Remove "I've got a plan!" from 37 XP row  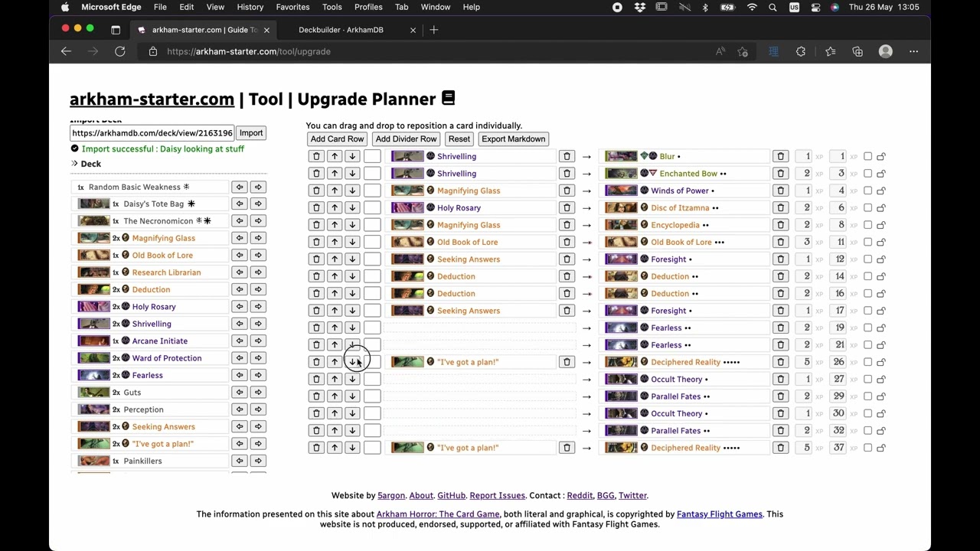(567, 448)
